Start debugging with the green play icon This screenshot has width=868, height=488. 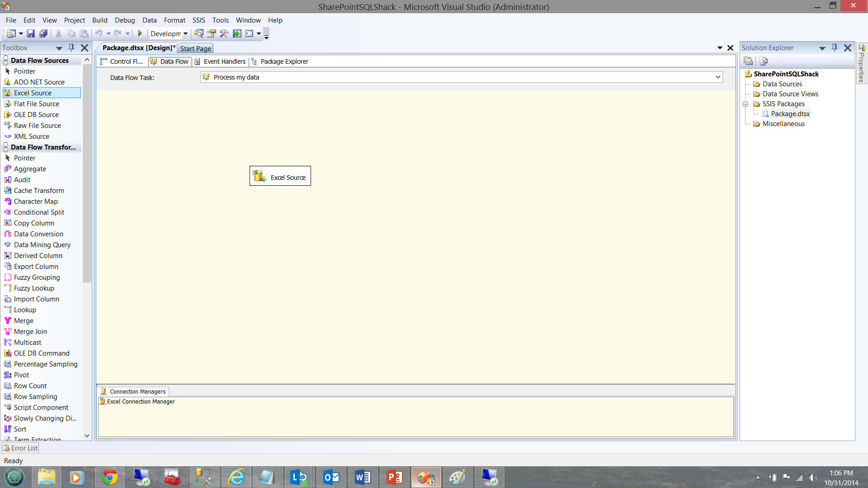pyautogui.click(x=140, y=33)
